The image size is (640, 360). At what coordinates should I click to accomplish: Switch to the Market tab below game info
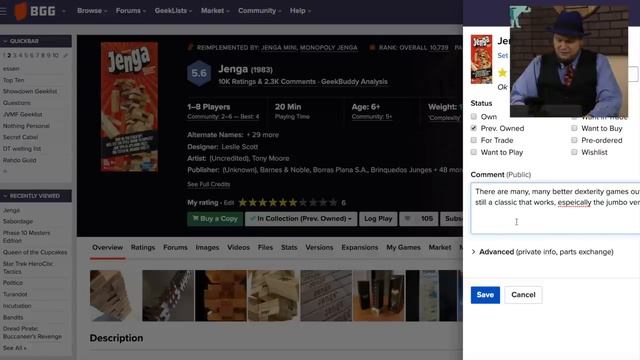(440, 247)
